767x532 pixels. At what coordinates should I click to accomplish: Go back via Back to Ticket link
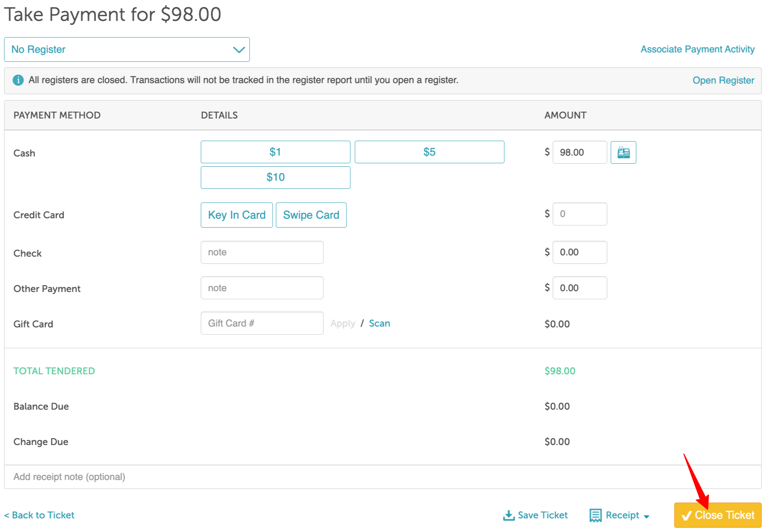click(39, 515)
